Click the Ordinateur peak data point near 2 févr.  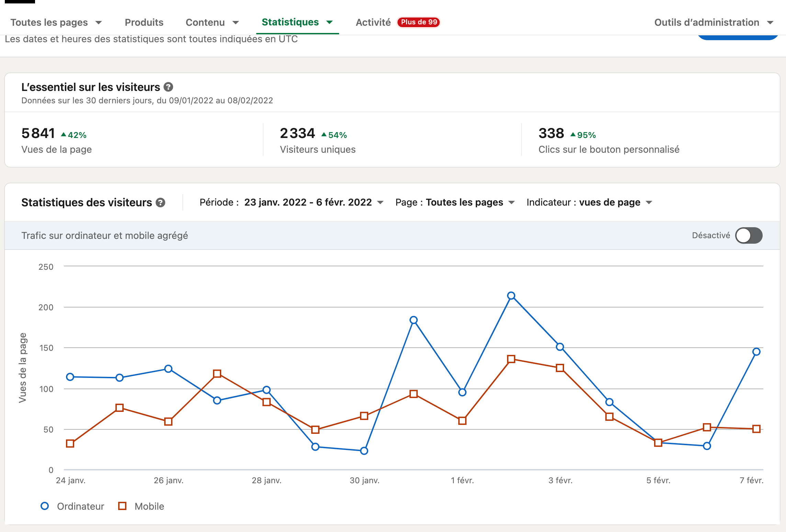tap(511, 296)
